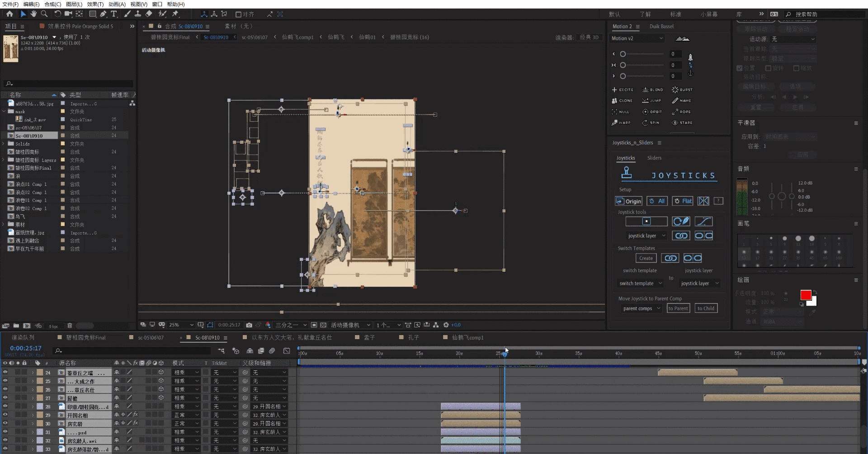Click the EXCITE motion tool
Image resolution: width=868 pixels, height=454 pixels.
click(623, 90)
